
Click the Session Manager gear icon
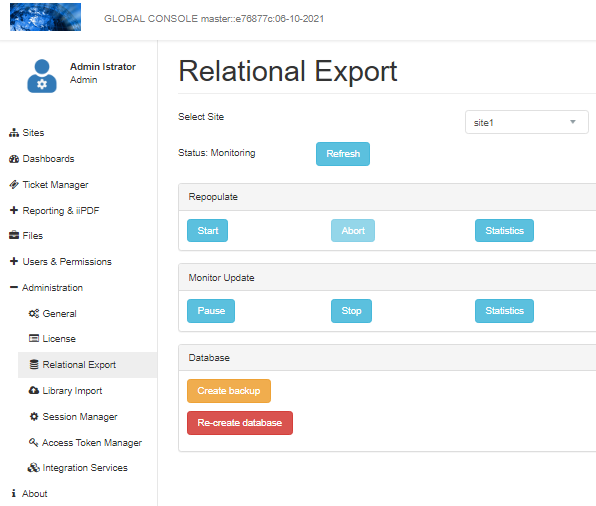click(x=34, y=417)
